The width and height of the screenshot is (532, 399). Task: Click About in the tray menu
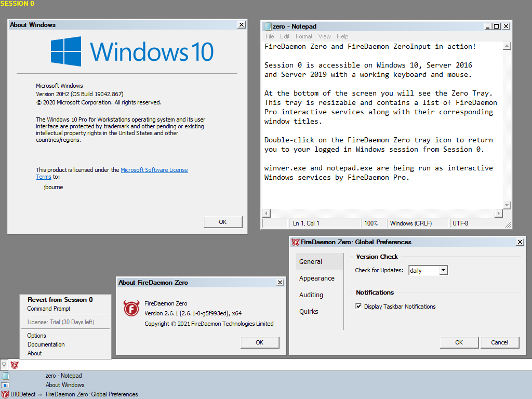click(x=35, y=353)
